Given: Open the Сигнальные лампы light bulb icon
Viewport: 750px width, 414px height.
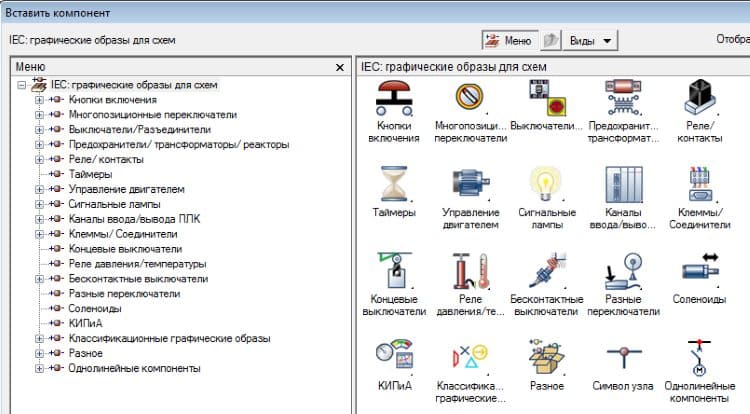Looking at the screenshot, I should (546, 184).
